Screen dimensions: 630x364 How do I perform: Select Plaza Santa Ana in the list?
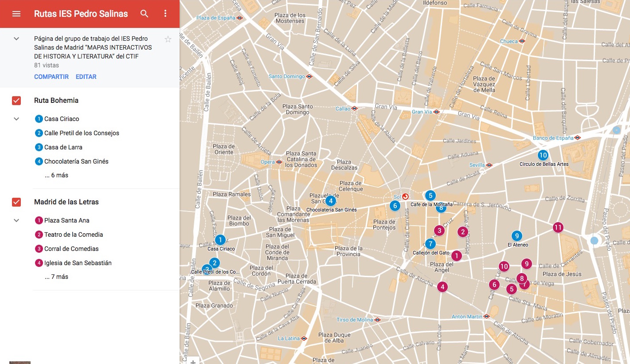coord(67,220)
